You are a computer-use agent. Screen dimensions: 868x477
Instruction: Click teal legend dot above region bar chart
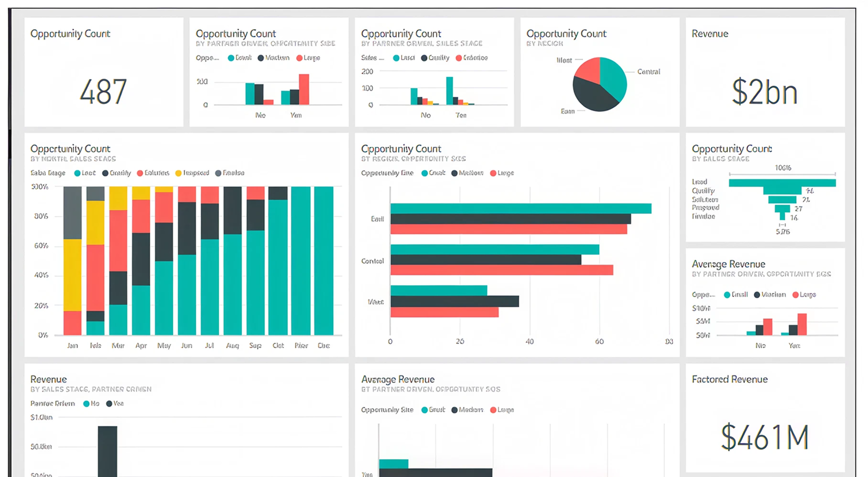[x=425, y=173]
